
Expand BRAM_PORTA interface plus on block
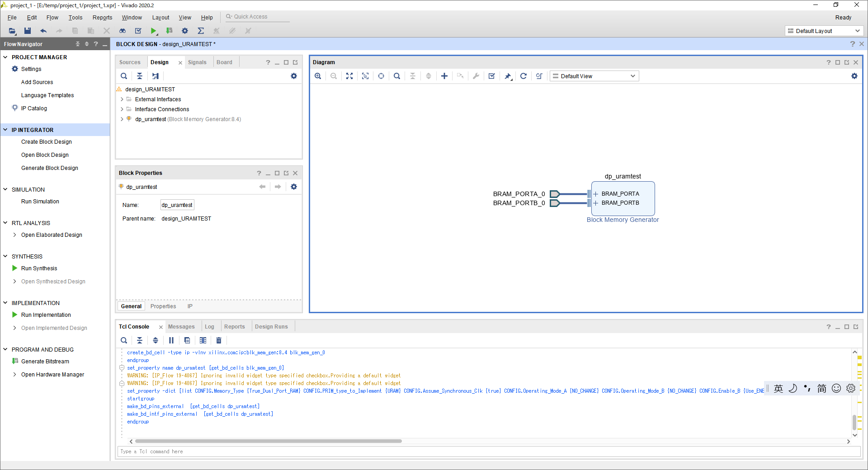point(596,194)
